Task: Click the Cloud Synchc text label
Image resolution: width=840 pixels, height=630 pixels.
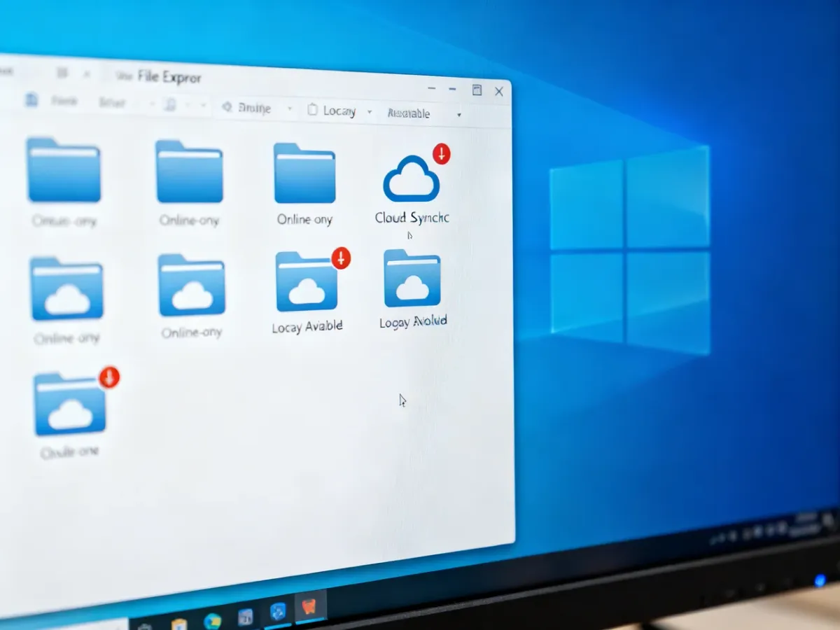Action: 412,218
